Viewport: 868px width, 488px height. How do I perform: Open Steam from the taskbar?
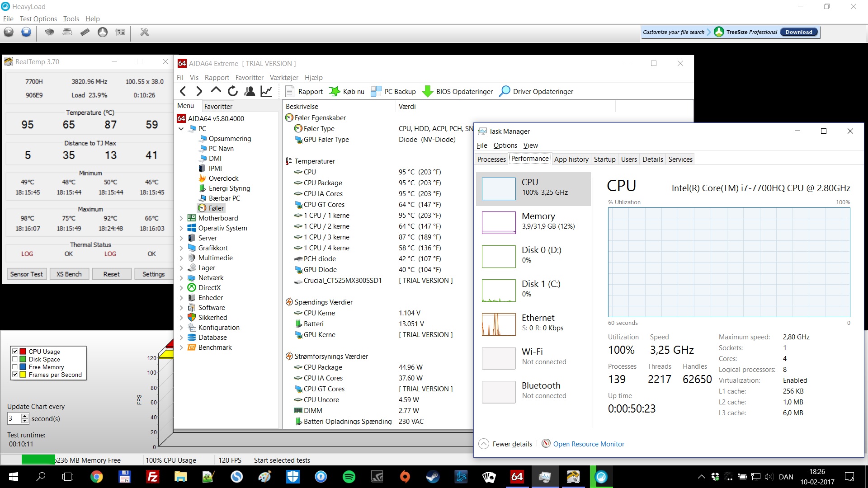[x=433, y=477]
